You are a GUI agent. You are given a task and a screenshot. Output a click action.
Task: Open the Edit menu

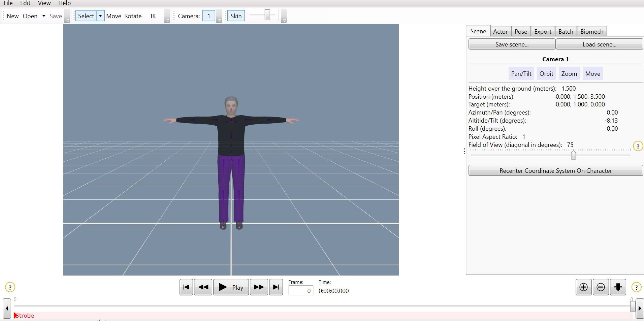[25, 3]
